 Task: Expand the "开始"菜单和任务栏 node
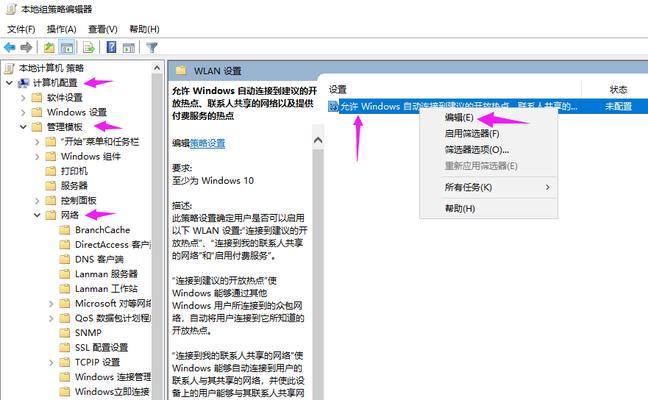tap(37, 142)
